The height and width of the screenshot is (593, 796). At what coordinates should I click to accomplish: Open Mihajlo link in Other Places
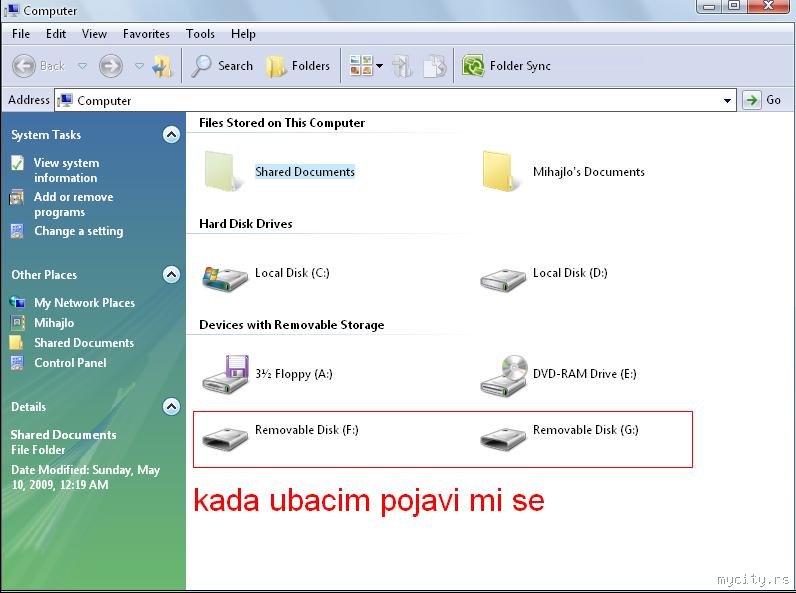(x=54, y=323)
